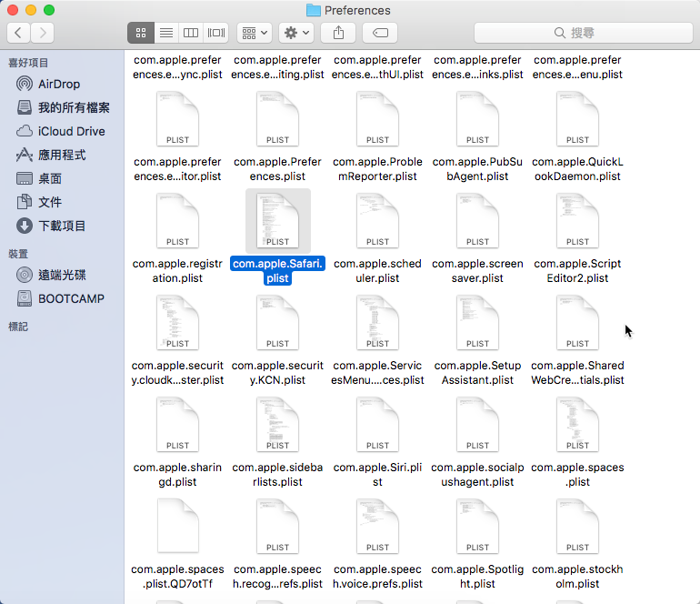Image resolution: width=700 pixels, height=604 pixels.
Task: Click the forward navigation arrow
Action: click(42, 33)
